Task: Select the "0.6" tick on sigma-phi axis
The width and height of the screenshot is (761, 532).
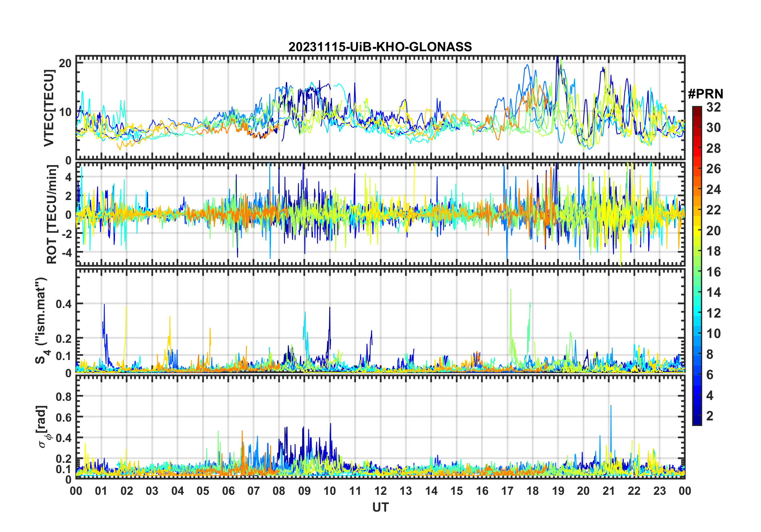Action: pos(64,417)
